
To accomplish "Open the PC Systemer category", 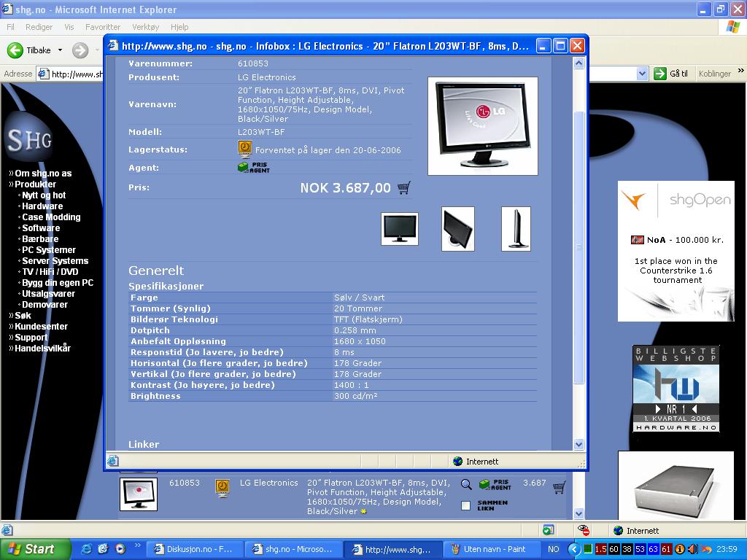I will (49, 250).
